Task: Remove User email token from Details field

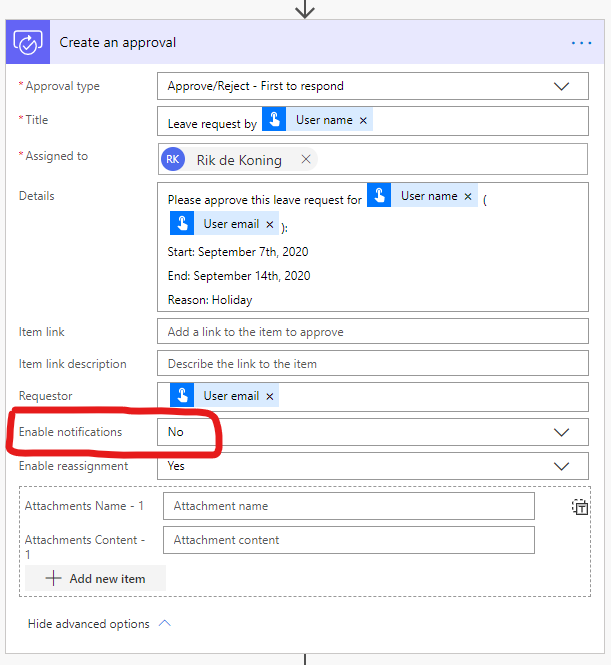Action: click(x=270, y=224)
